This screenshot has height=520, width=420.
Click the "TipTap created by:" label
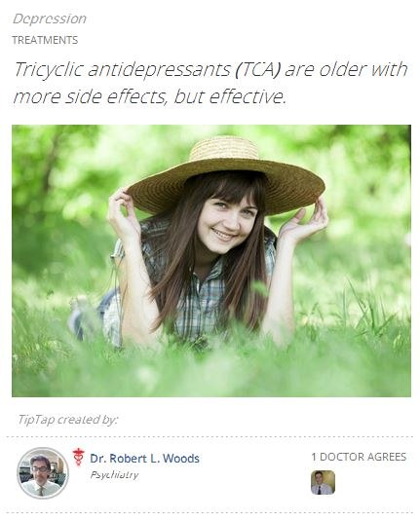67,420
